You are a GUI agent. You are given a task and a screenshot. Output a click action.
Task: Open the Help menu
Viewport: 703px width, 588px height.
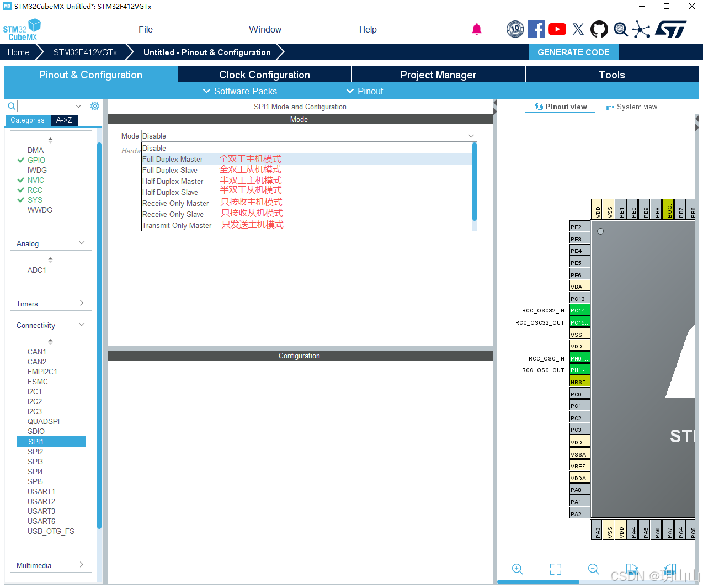click(x=368, y=30)
